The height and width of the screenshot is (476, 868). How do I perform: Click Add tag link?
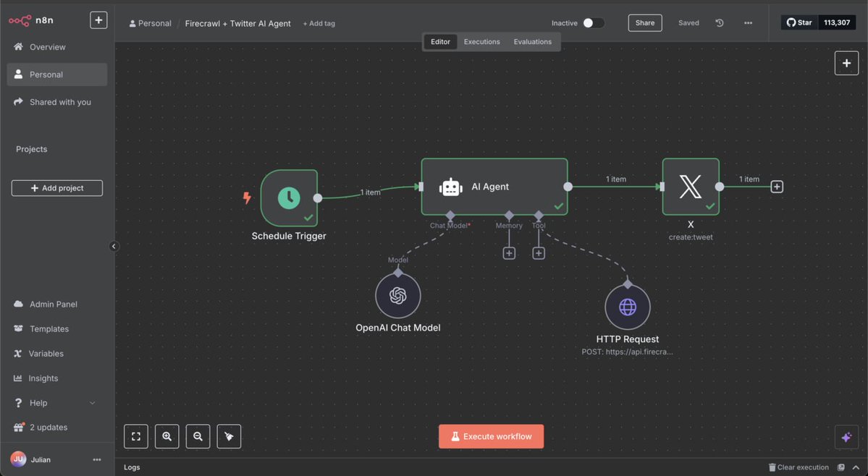pos(319,23)
